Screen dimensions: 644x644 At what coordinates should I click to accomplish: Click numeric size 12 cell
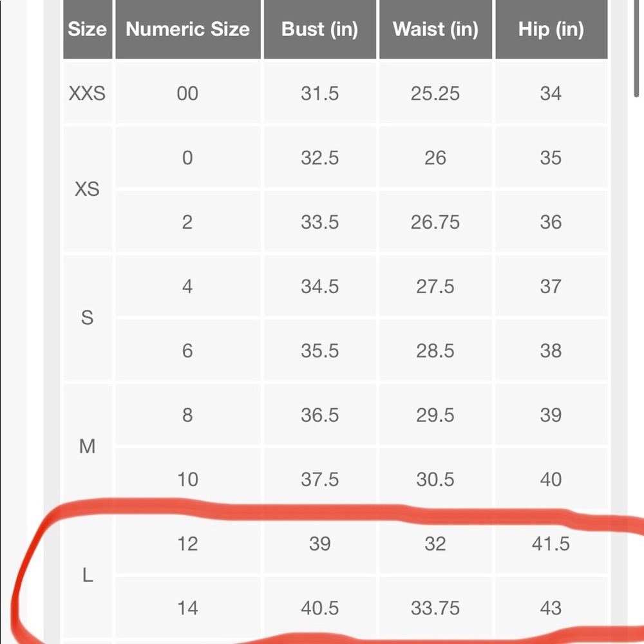(187, 544)
